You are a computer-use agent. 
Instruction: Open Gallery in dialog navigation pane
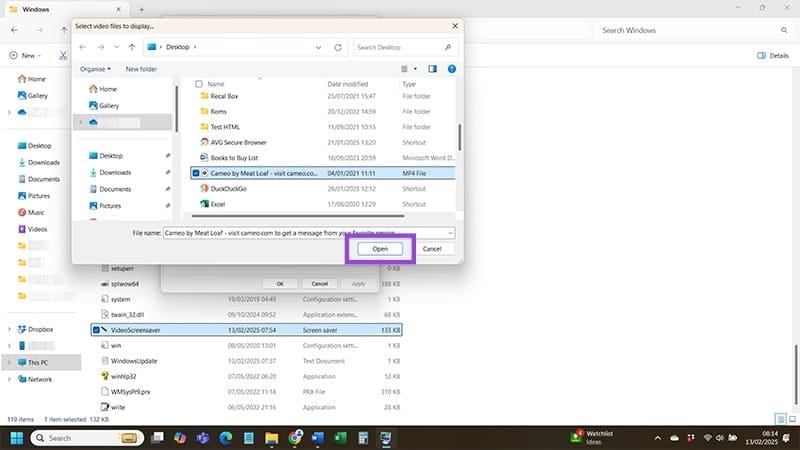pos(109,105)
